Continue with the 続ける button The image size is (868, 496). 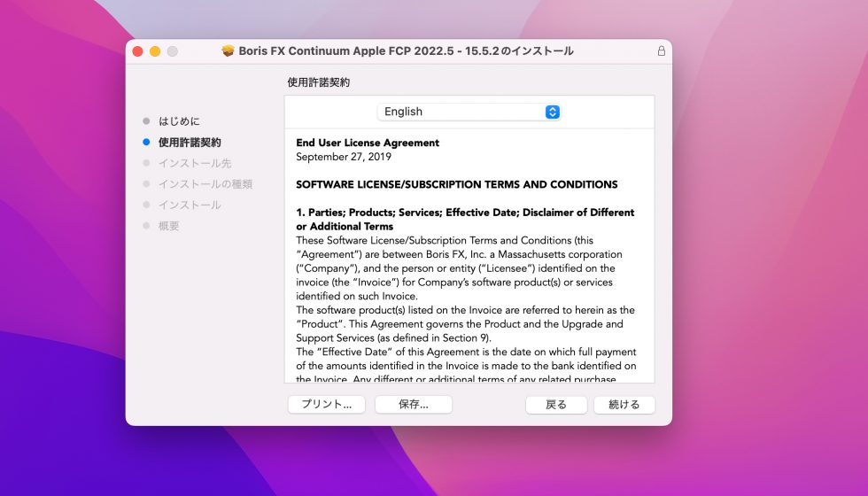click(x=624, y=405)
